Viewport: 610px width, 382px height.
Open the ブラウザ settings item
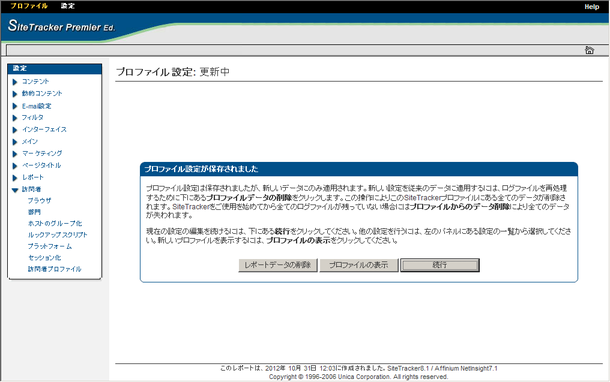(39, 200)
